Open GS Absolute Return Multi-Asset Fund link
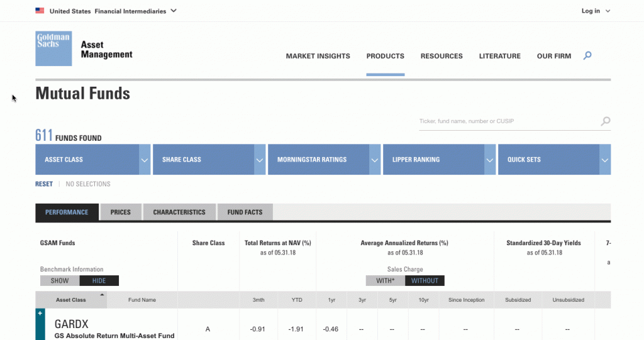Image resolution: width=644 pixels, height=340 pixels. coord(114,336)
